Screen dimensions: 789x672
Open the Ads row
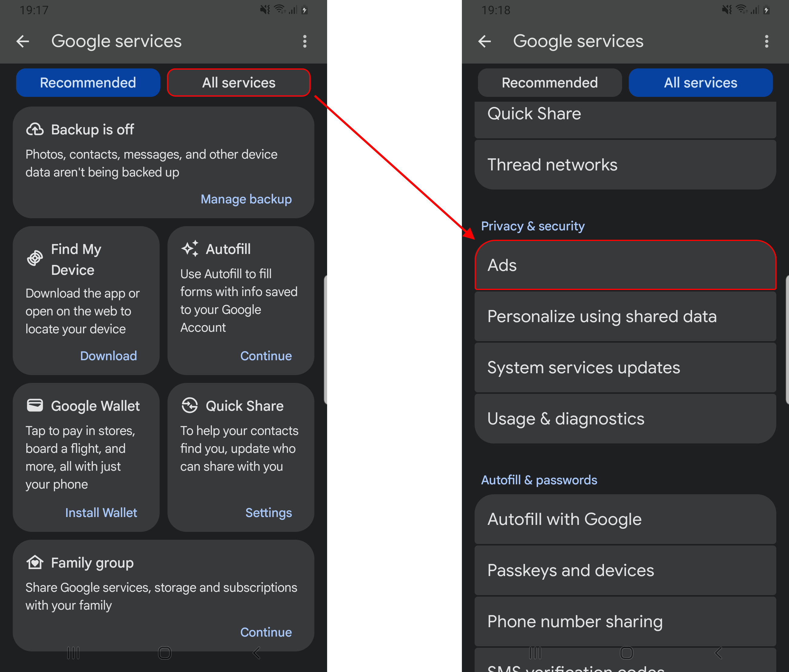625,265
